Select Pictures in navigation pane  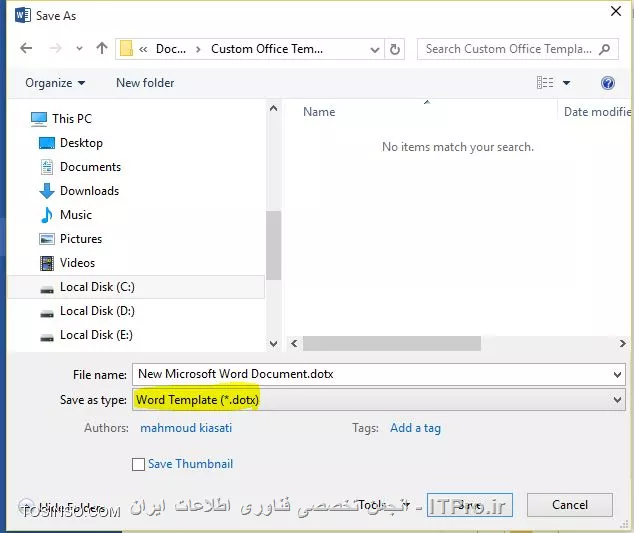pos(71,239)
